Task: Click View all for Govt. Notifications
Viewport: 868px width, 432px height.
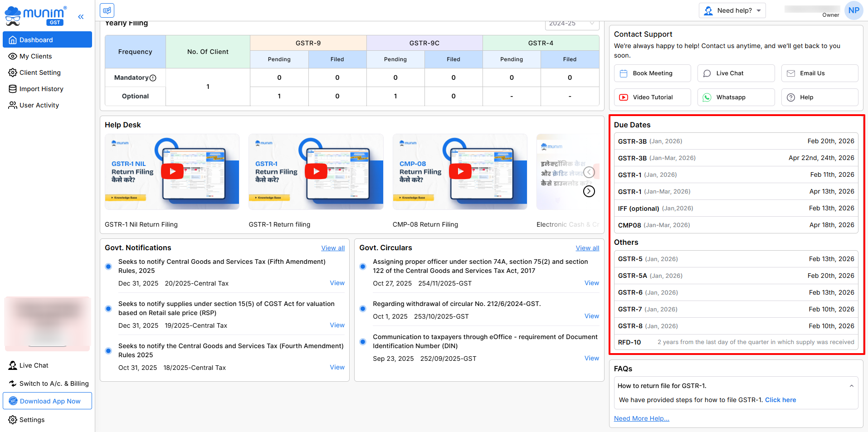Action: coord(332,248)
